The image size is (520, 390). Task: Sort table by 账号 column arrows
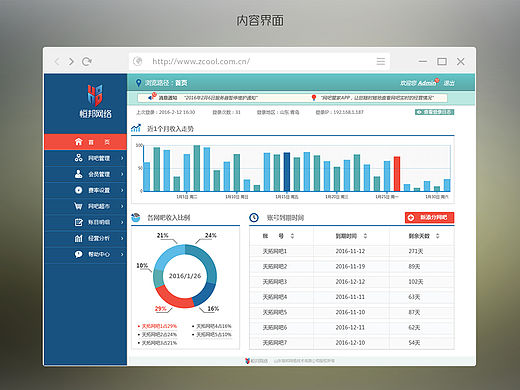[x=292, y=236]
